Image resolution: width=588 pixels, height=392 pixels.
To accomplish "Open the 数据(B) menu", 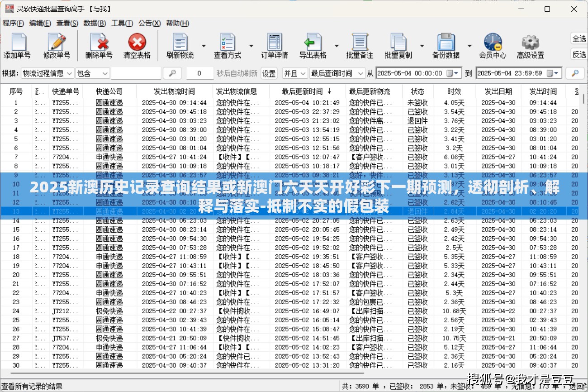I will 95,23.
